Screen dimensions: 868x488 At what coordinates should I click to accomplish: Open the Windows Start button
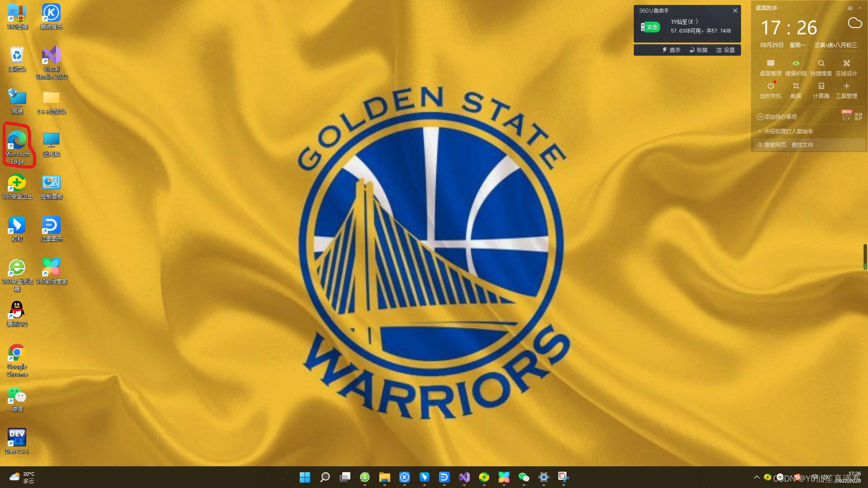305,477
